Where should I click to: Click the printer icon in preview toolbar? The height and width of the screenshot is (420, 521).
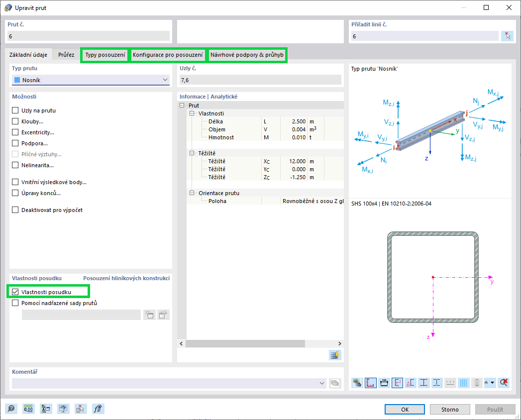(487, 383)
